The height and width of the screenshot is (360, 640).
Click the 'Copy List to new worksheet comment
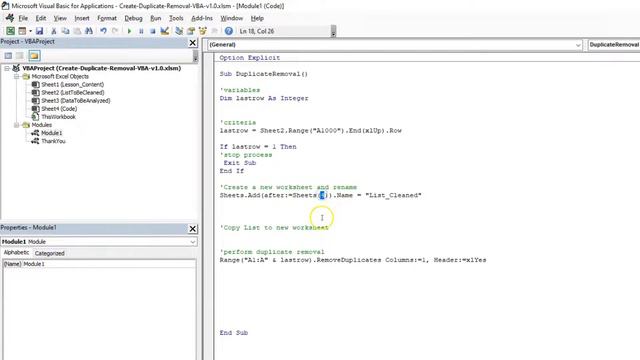[274, 228]
